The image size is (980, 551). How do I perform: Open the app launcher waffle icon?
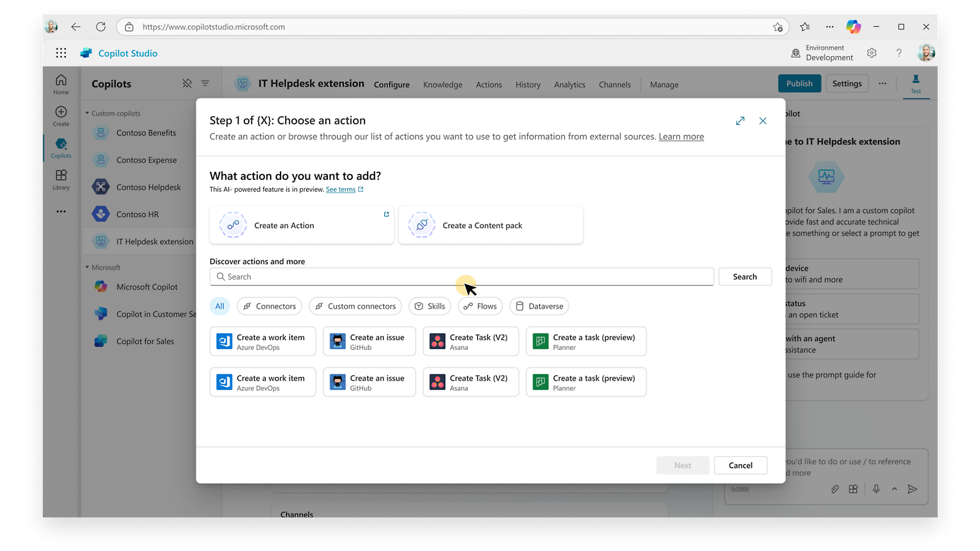click(x=61, y=53)
